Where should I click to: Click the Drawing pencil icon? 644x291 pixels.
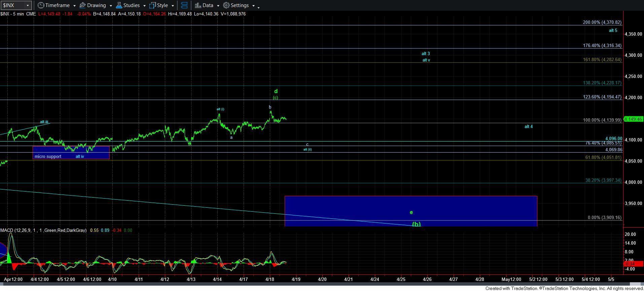(x=82, y=5)
